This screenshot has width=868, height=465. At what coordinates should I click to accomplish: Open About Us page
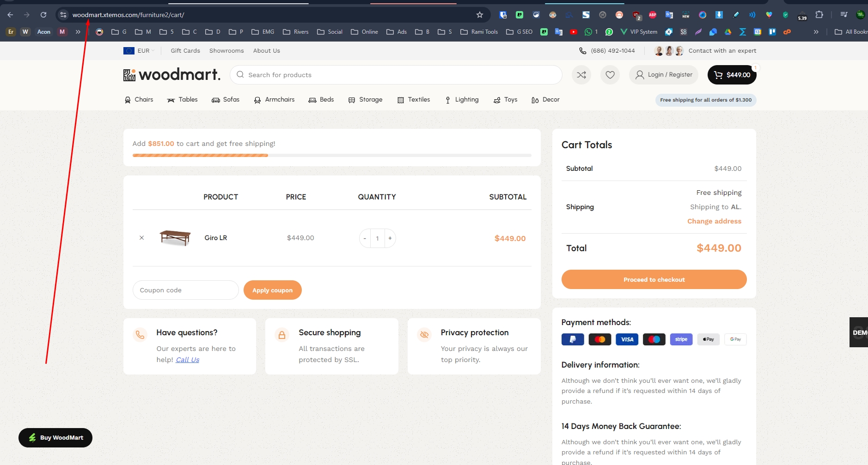tap(267, 51)
